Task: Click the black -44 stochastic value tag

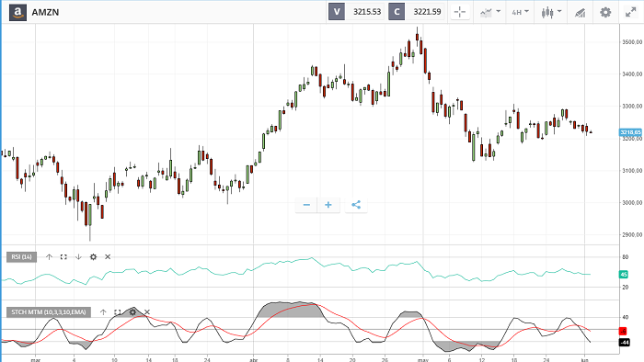Action: tap(625, 343)
